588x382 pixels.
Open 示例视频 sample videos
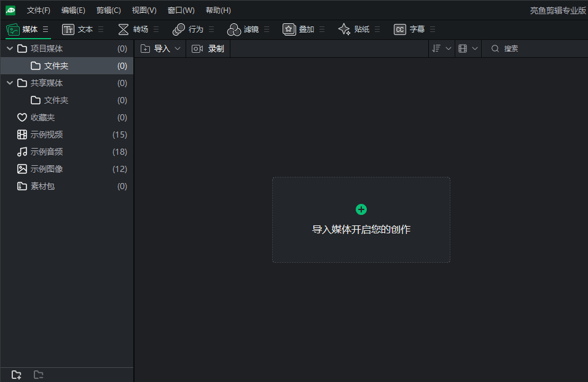(x=67, y=134)
